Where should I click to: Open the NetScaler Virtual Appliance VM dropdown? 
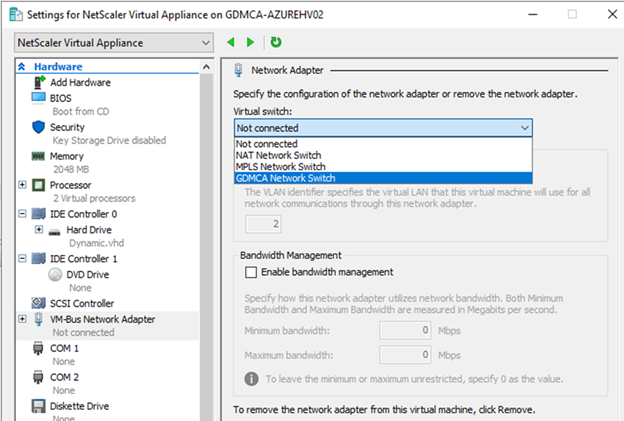(x=114, y=43)
